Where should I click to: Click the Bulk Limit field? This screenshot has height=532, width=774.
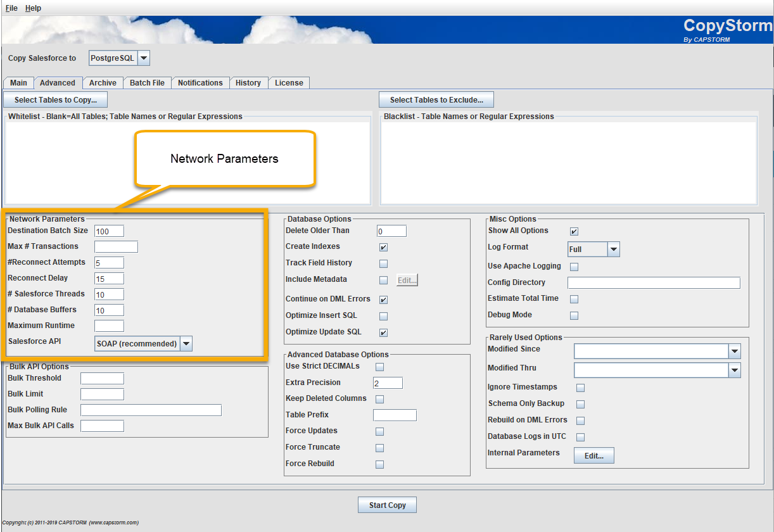(102, 395)
